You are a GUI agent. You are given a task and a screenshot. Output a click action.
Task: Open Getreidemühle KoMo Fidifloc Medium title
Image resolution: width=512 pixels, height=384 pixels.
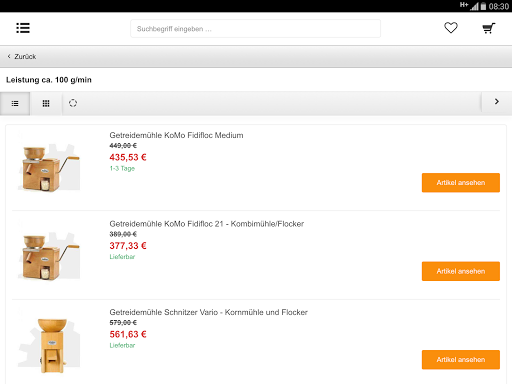176,135
